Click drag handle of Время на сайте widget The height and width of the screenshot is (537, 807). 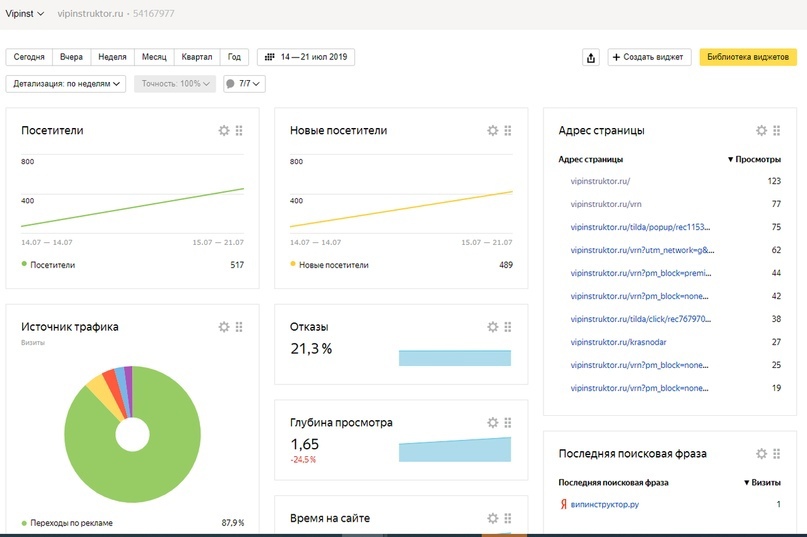(x=507, y=518)
